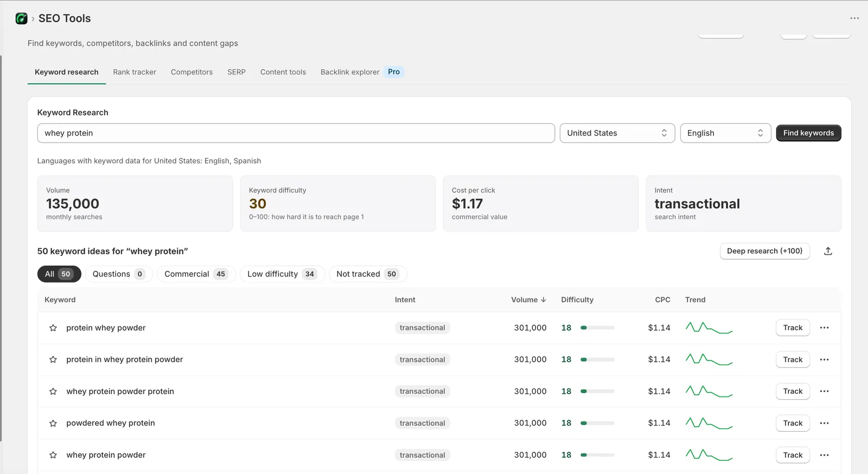Click the SEO Tools breadcrumb title
The width and height of the screenshot is (868, 474).
click(x=65, y=18)
